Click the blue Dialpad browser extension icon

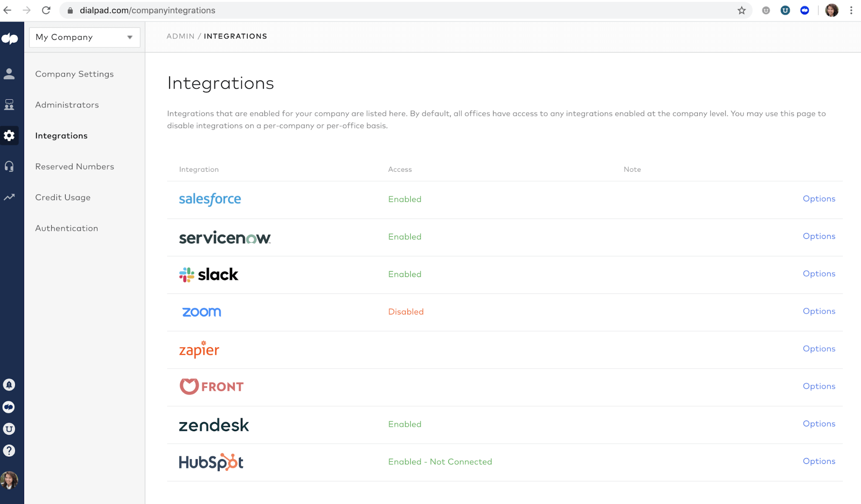click(805, 10)
